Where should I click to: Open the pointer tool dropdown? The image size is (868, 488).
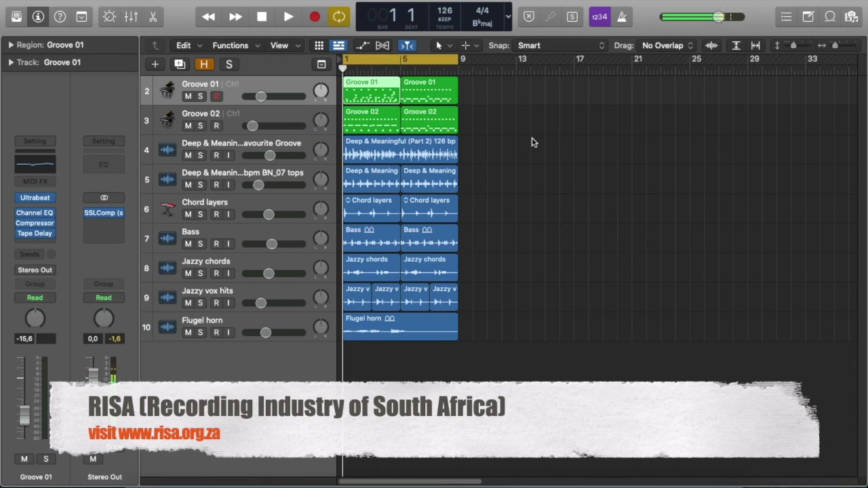tap(443, 45)
